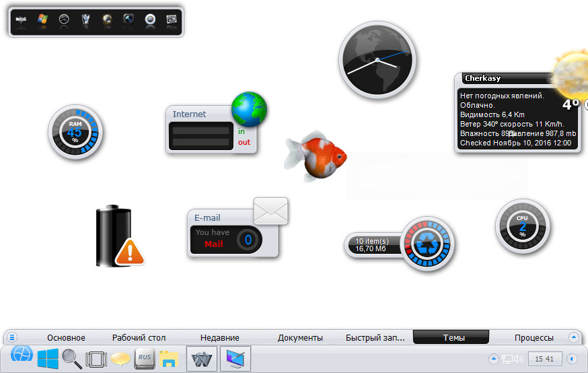The image size is (588, 373).
Task: Click the analog clock widget
Action: click(377, 59)
